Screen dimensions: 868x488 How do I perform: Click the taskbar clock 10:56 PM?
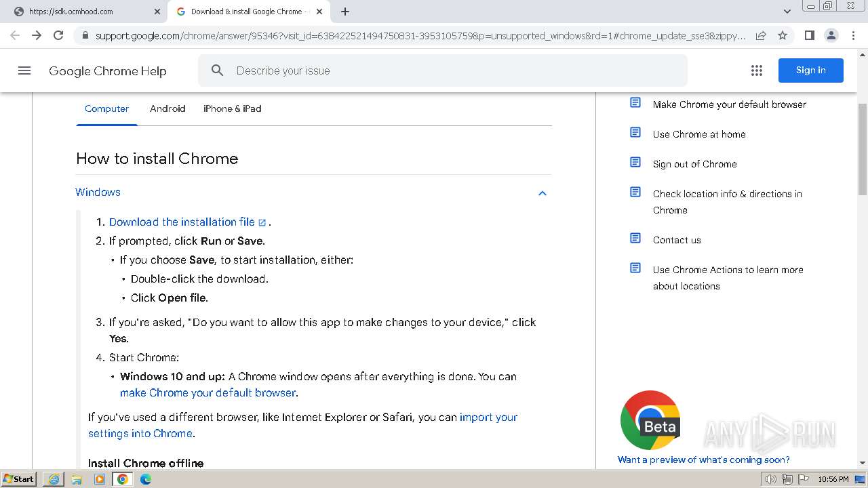(833, 479)
